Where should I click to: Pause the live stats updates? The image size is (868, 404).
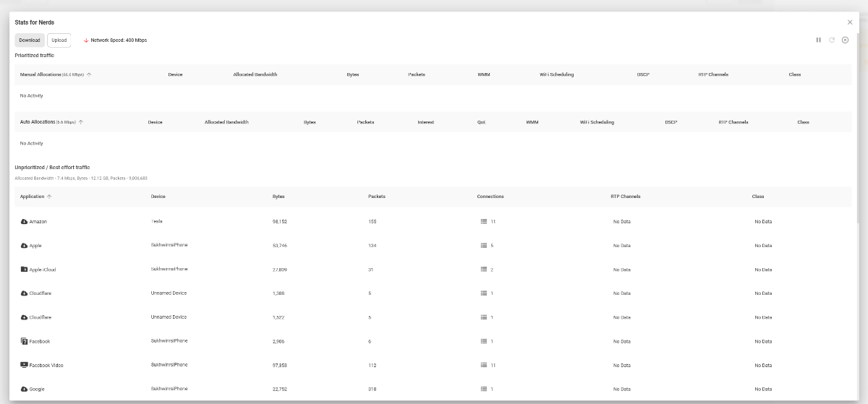[x=819, y=40]
